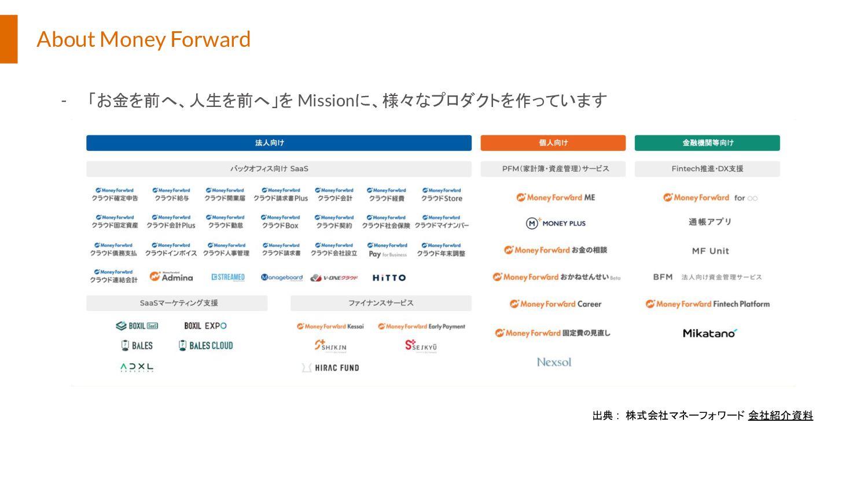Click the クラウドマイナンバー product logo
Image resolution: width=868 pixels, height=488 pixels.
(442, 221)
